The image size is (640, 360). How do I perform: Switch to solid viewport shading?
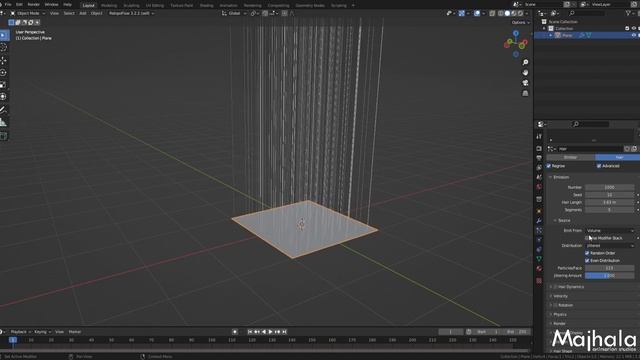coord(507,13)
